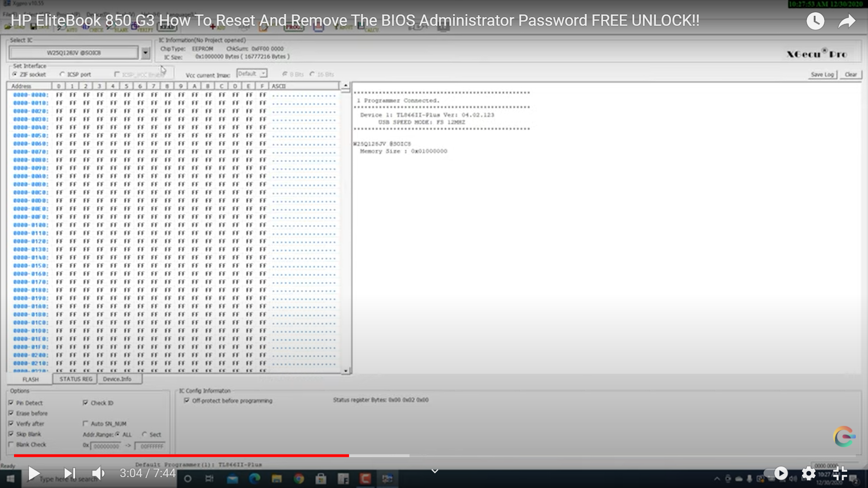Play the video
The height and width of the screenshot is (488, 868).
[x=34, y=473]
